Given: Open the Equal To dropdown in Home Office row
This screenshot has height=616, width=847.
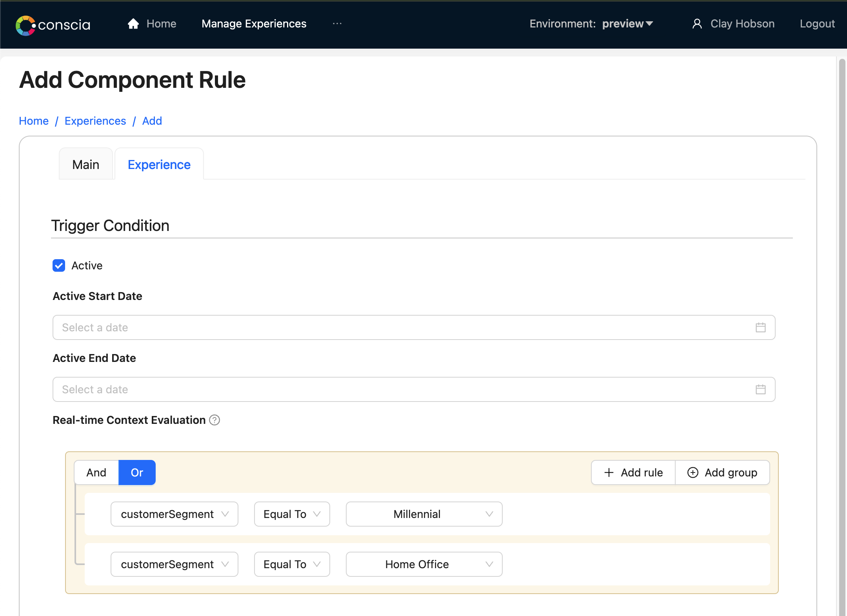Looking at the screenshot, I should [x=292, y=564].
